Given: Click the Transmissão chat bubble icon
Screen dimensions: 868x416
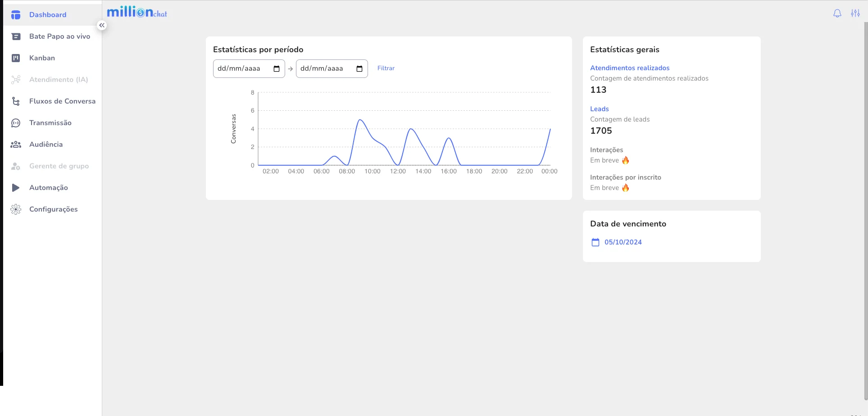Looking at the screenshot, I should coord(16,123).
